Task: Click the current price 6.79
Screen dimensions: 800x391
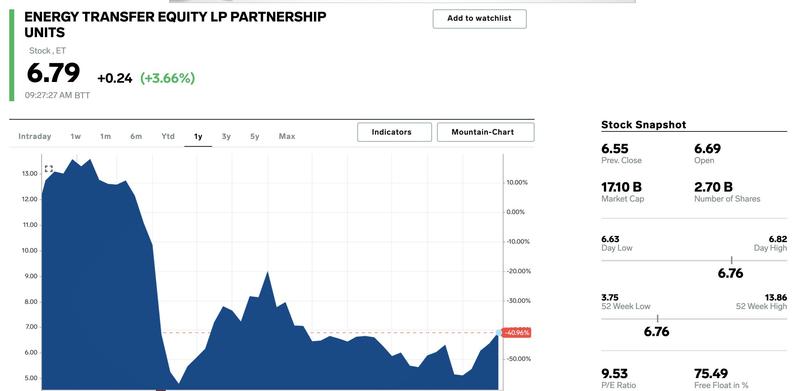Action: click(54, 72)
